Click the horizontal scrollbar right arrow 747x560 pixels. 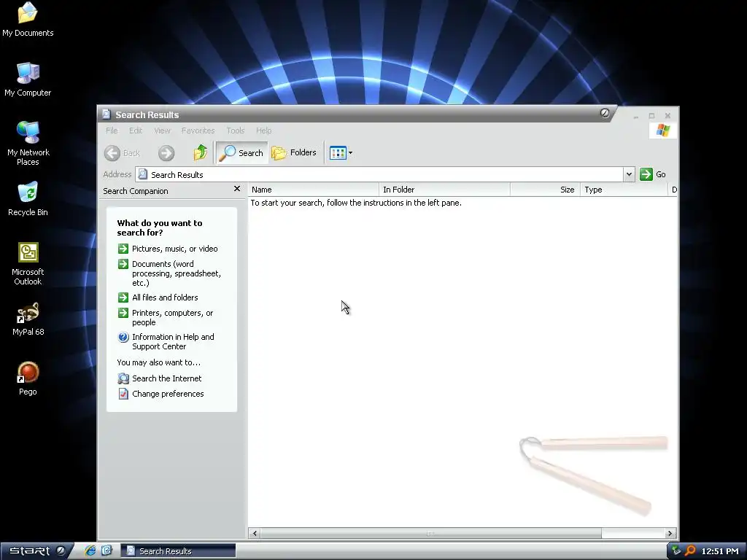click(x=670, y=533)
